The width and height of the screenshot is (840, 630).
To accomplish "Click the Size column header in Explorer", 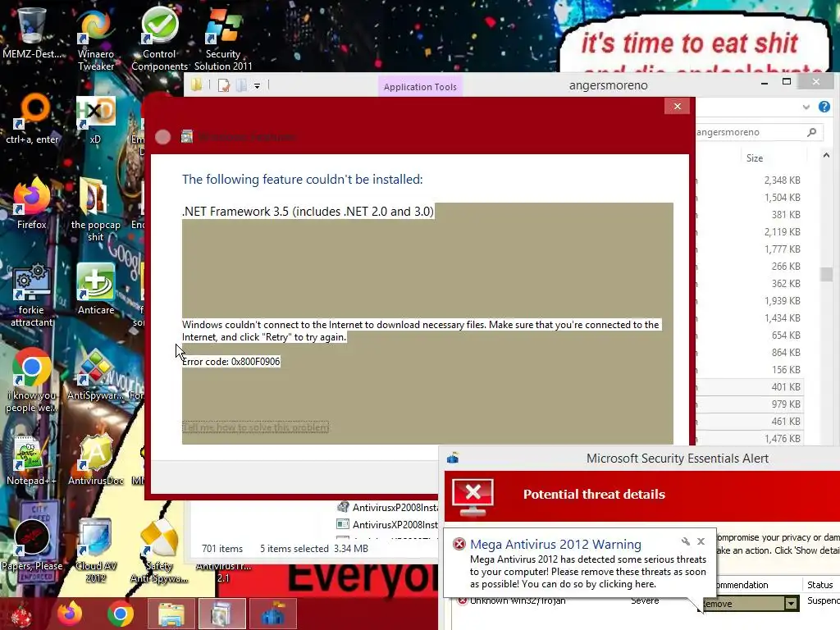I will point(755,158).
